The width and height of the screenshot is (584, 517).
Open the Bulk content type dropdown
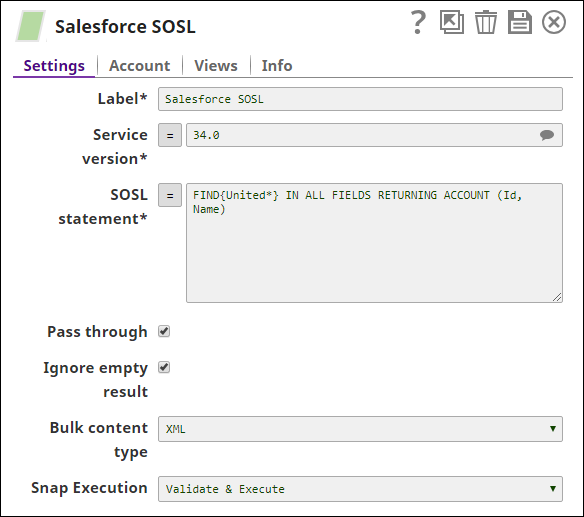click(x=360, y=429)
